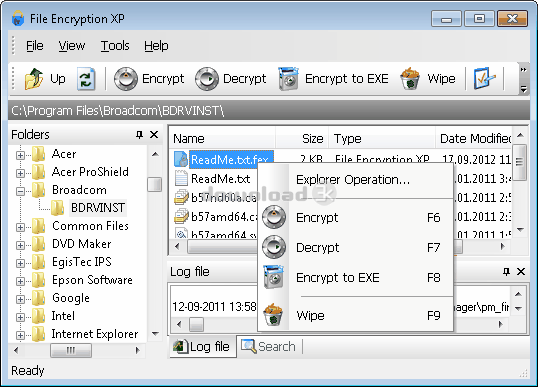Open the Tools menu
Screen dimensions: 538x387
pos(115,46)
